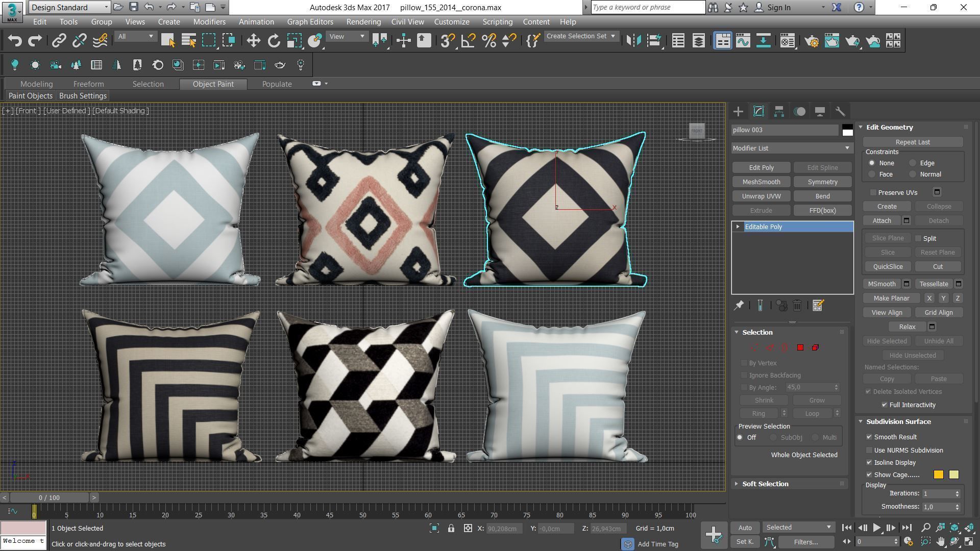
Task: Activate Select and Rotate tool
Action: point(274,41)
